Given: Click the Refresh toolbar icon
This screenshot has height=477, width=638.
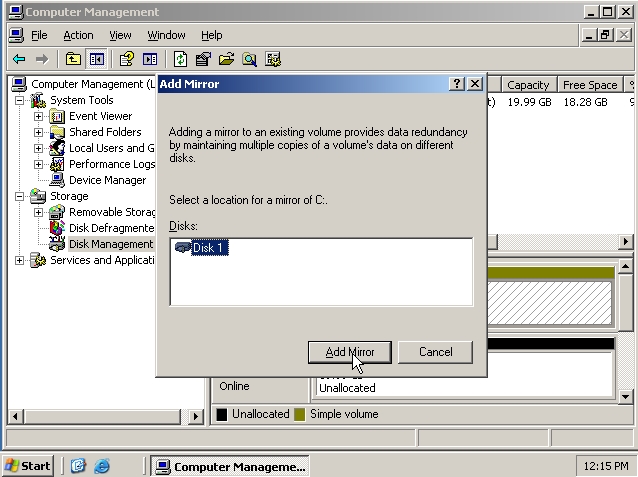Looking at the screenshot, I should [180, 59].
